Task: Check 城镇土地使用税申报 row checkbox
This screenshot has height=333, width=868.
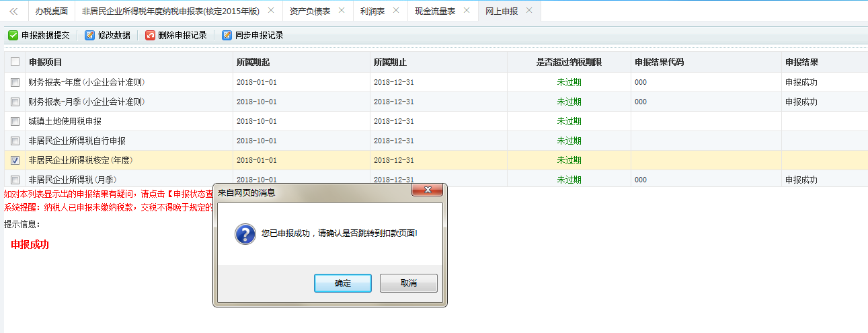Action: (15, 121)
